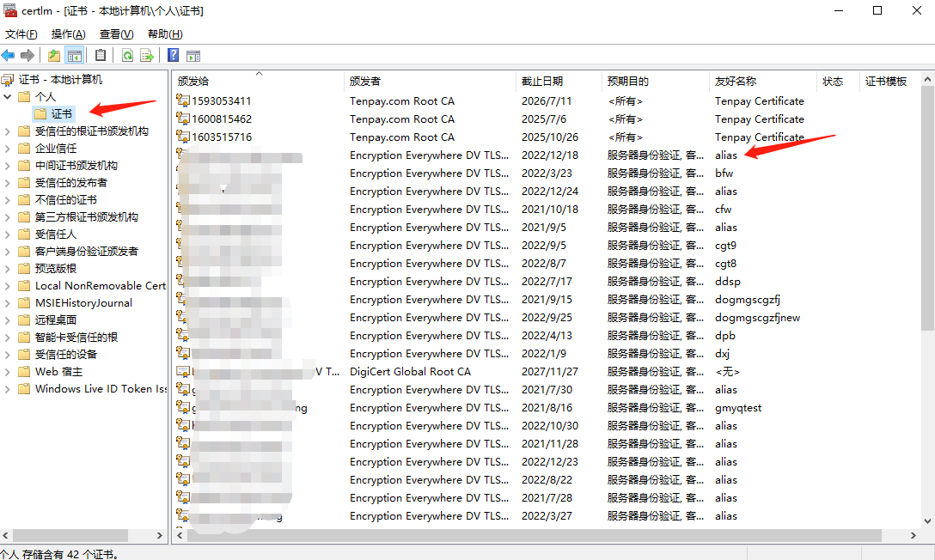This screenshot has height=560, width=935.
Task: Click the 2026/7/11 expiry date cell
Action: tap(547, 100)
